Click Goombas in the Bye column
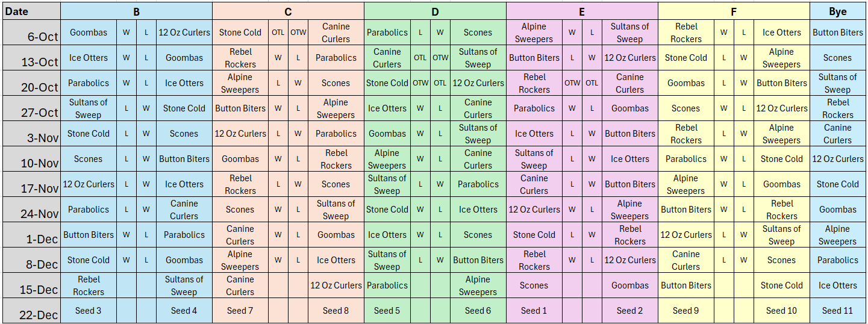868x324 pixels. [838, 210]
